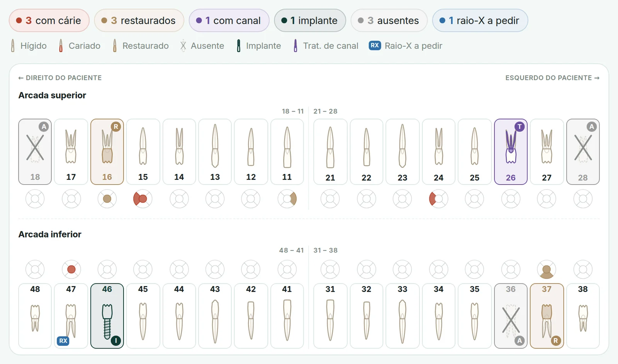Open tooth 48 molar card

click(x=35, y=316)
